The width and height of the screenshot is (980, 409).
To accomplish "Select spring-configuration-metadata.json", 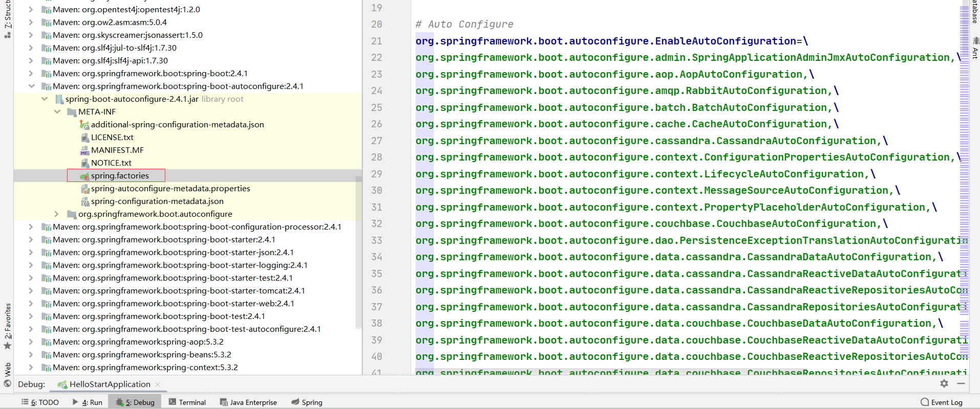I will coord(157,201).
